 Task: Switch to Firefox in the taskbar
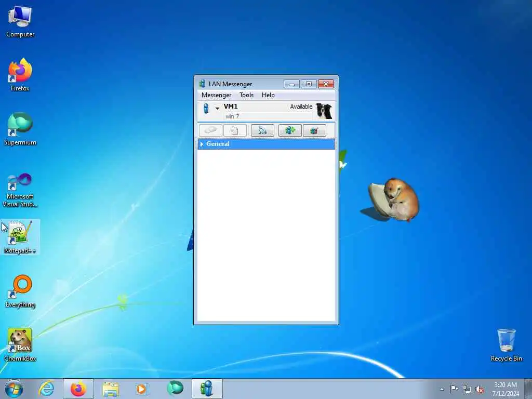78,389
